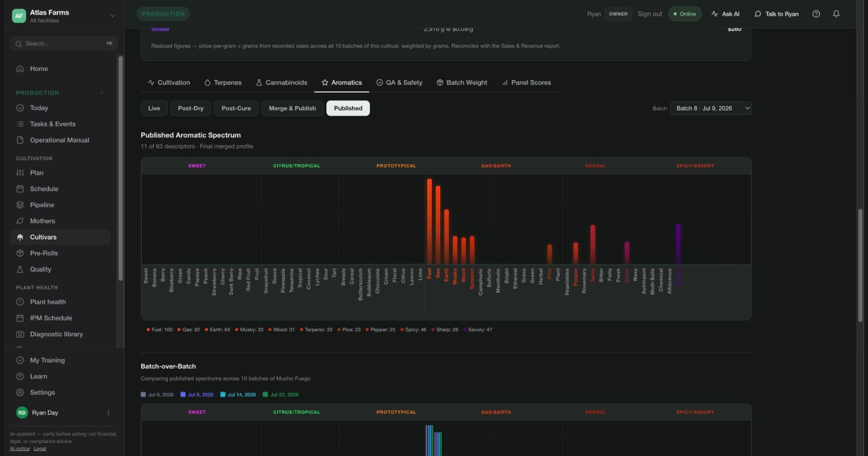Select the Aromatics tab

(x=342, y=83)
